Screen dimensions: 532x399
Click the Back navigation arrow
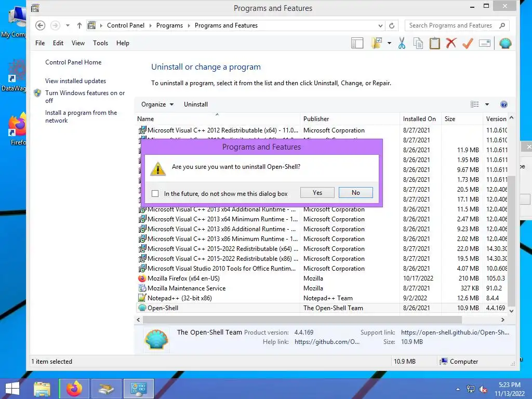click(x=40, y=25)
